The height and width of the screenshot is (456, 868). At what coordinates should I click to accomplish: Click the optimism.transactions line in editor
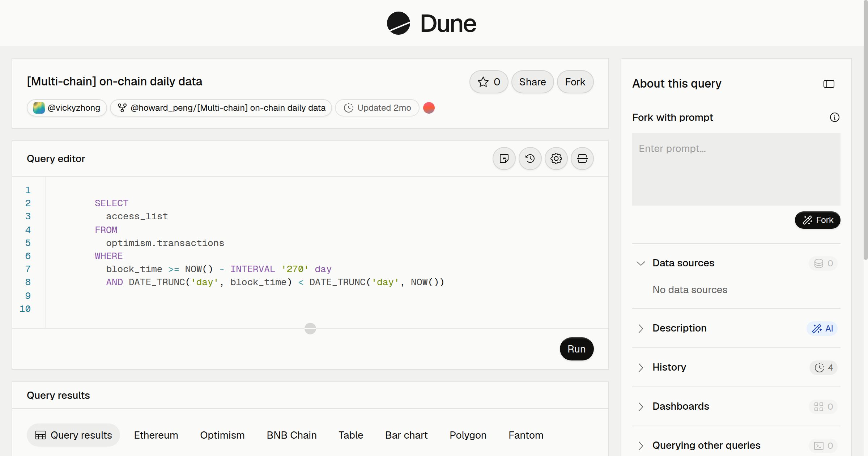pyautogui.click(x=165, y=243)
